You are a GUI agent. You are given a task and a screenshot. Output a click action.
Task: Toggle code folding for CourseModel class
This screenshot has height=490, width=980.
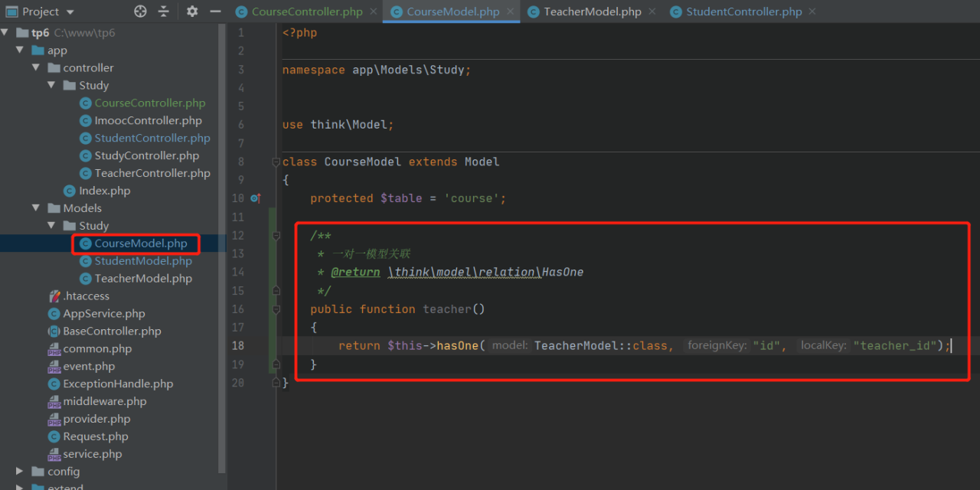coord(276,162)
